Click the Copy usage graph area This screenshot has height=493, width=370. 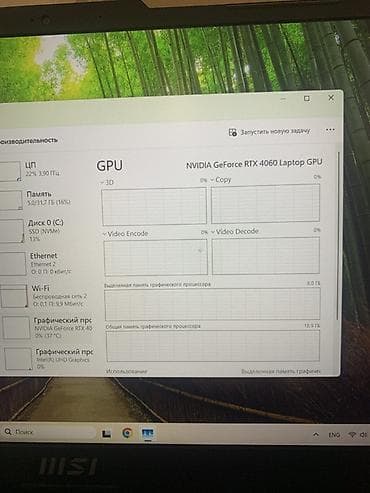(x=265, y=203)
